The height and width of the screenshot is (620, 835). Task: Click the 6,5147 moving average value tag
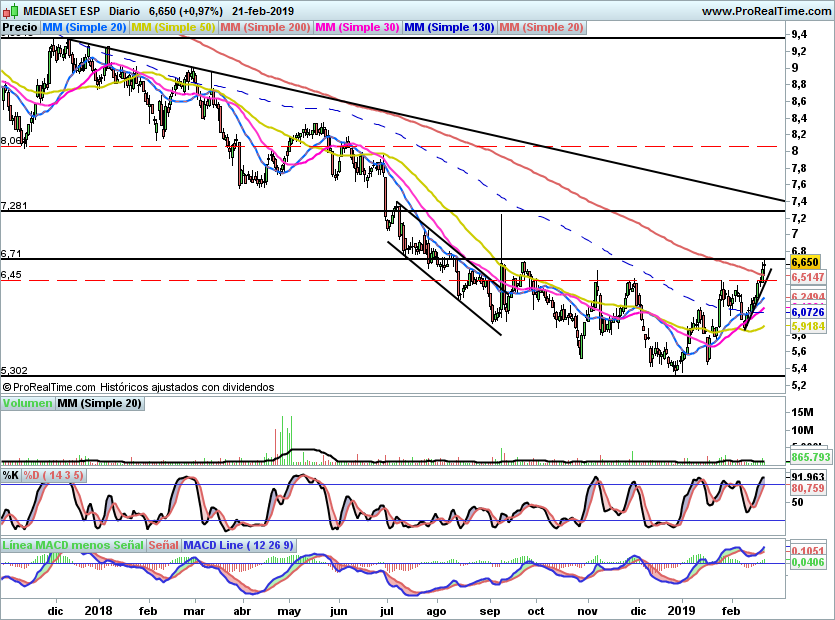[x=808, y=277]
